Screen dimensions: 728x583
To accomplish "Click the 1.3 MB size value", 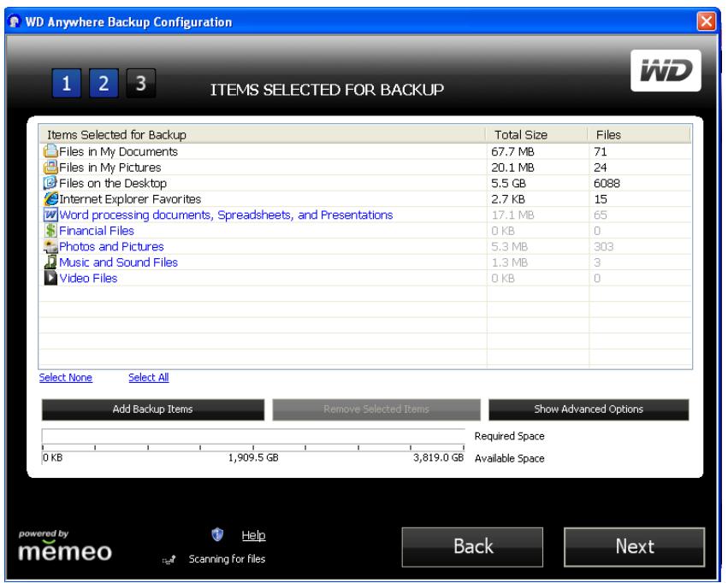I will (x=509, y=262).
